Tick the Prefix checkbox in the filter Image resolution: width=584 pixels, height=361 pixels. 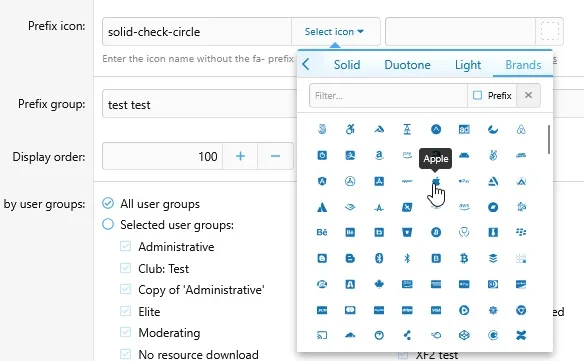point(477,95)
